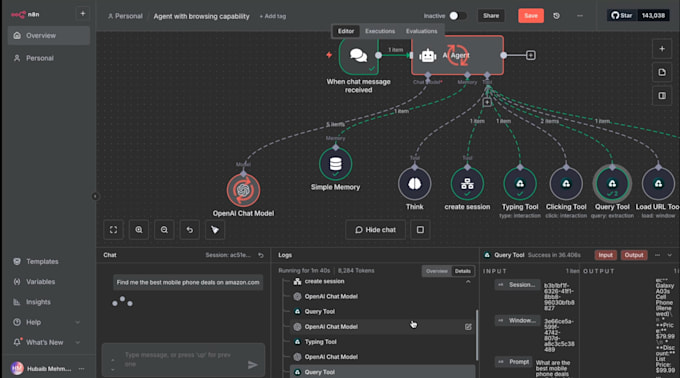Select the Typing Tool node
Viewport: 680px width, 378px height.
[x=520, y=184]
